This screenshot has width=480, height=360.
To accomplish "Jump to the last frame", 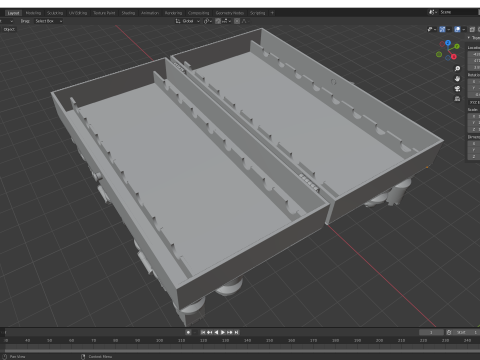I will click(x=236, y=332).
